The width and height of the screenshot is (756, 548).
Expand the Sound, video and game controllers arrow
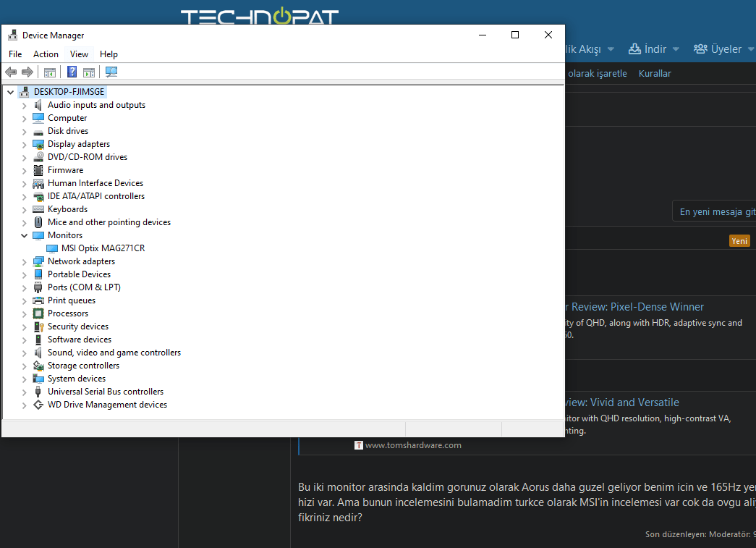[x=24, y=353]
